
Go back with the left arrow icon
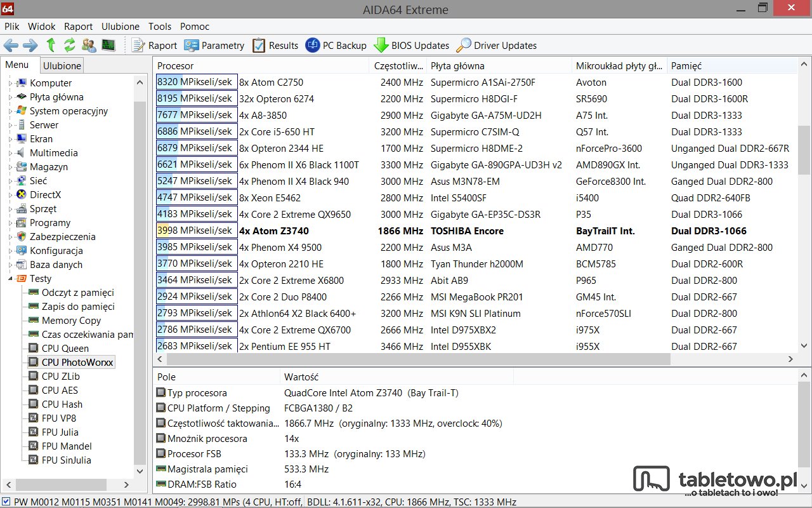[11, 45]
